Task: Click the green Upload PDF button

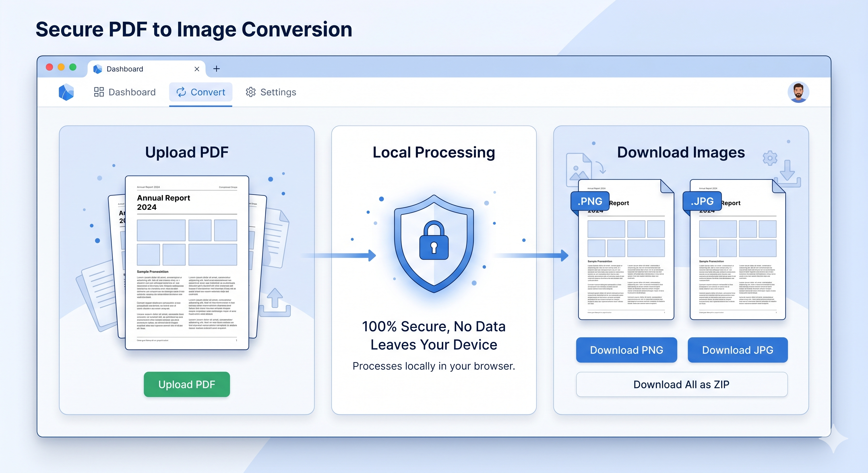Action: tap(187, 384)
